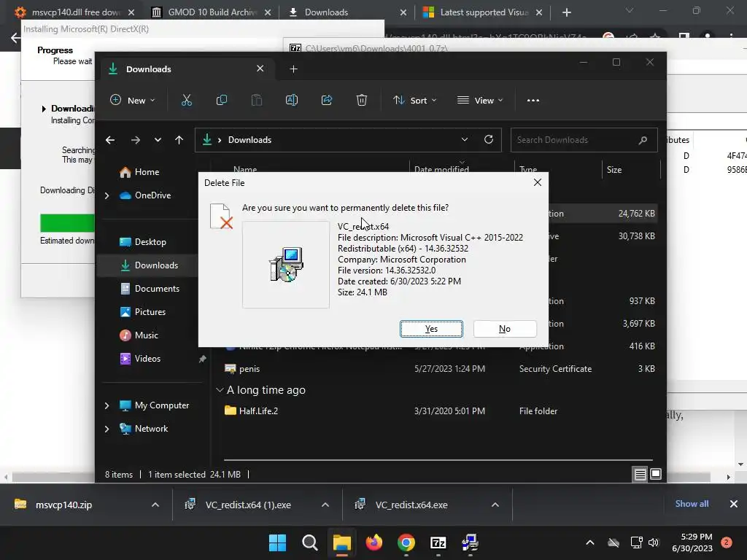Open File Explorer from taskbar
747x560 pixels.
coord(341,542)
